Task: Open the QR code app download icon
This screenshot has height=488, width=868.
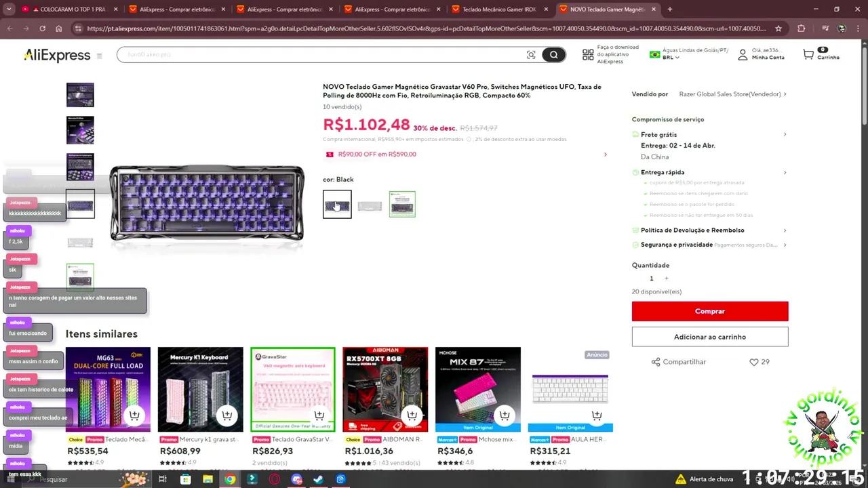Action: (x=588, y=55)
